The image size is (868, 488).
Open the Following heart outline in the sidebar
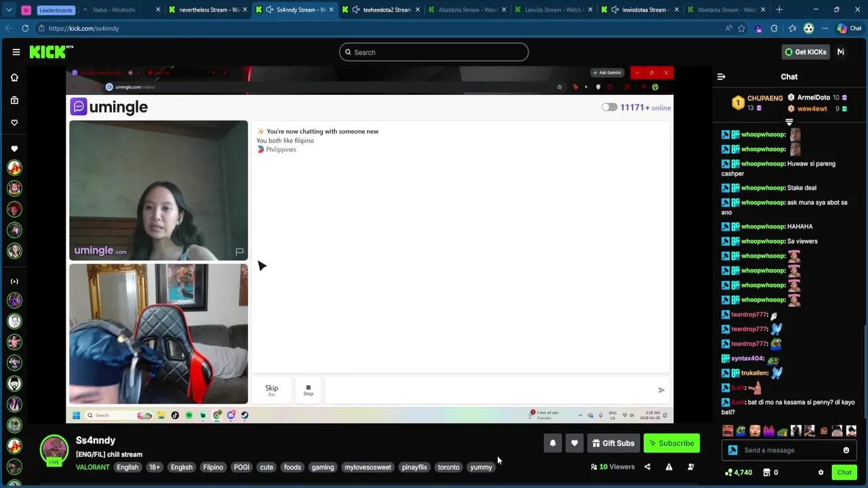14,123
